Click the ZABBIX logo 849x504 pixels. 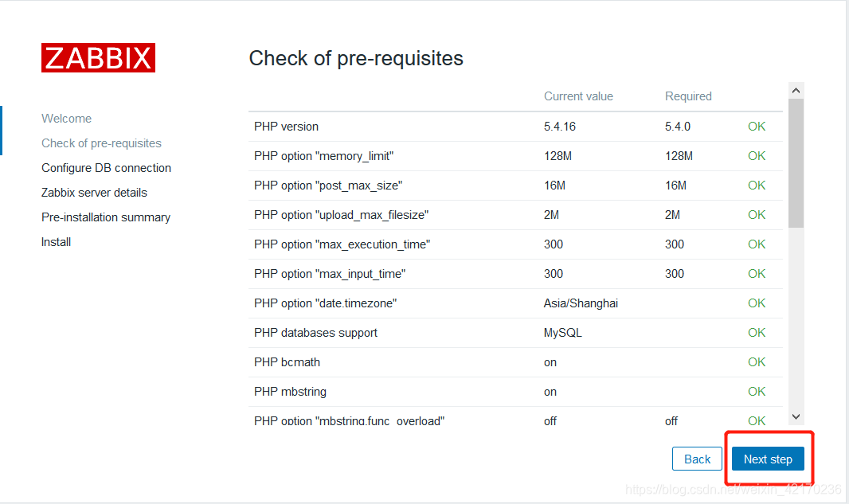tap(98, 58)
